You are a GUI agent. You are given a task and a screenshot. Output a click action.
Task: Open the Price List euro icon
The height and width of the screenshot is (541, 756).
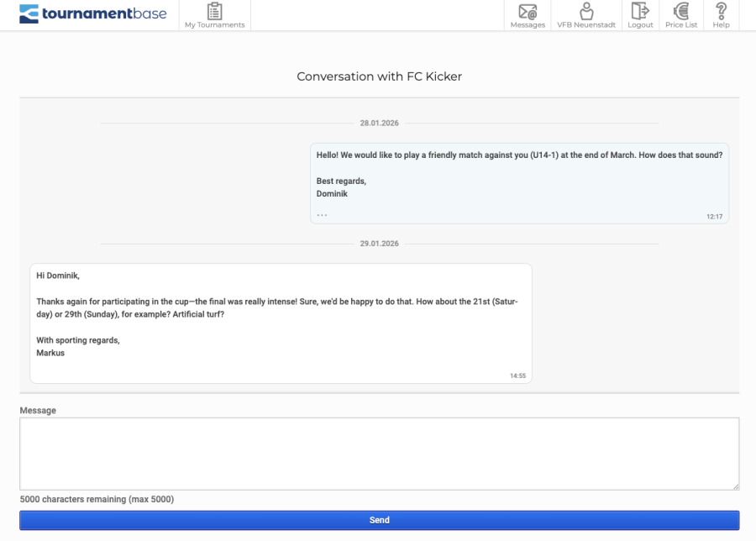(680, 12)
